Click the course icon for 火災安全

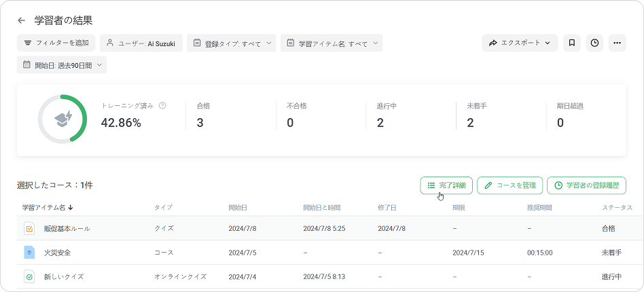point(29,253)
